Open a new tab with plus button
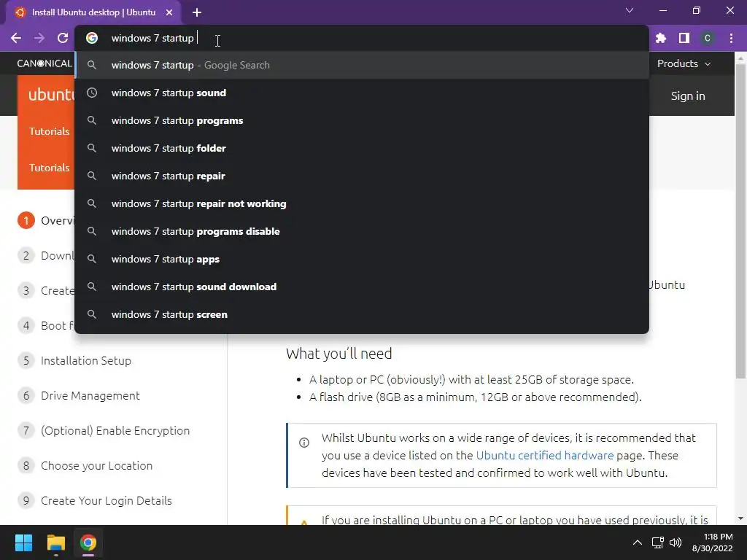The width and height of the screenshot is (747, 560). click(197, 12)
